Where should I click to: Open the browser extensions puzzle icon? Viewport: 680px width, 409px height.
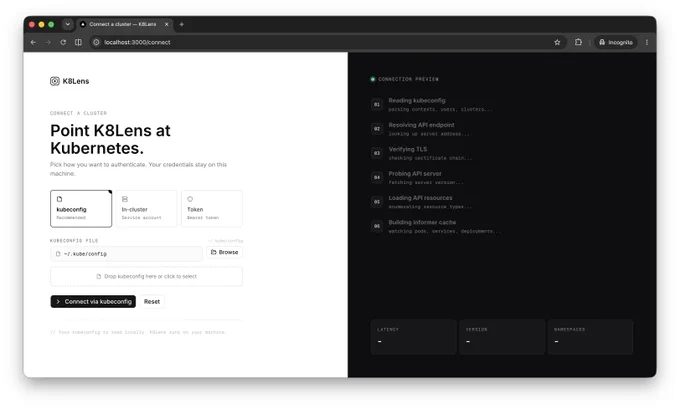[578, 42]
